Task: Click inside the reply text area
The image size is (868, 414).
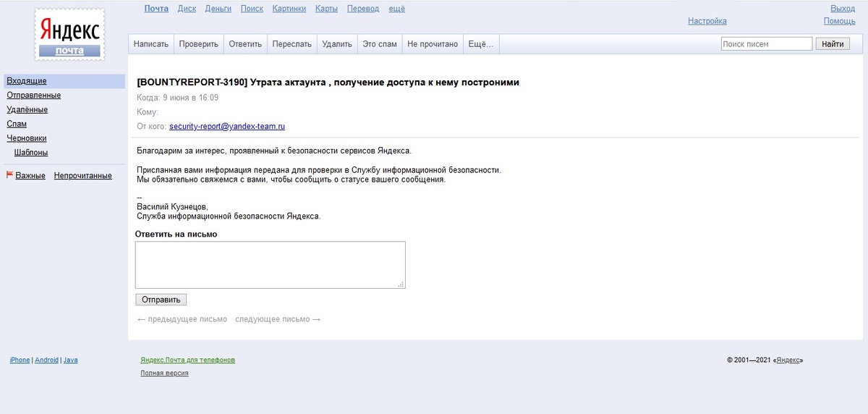Action: coord(271,265)
